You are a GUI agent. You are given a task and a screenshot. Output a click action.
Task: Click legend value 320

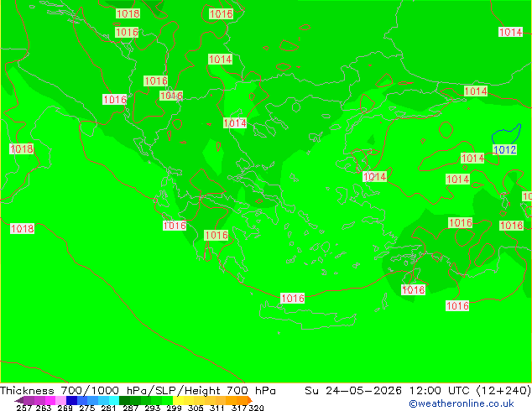click(x=256, y=408)
